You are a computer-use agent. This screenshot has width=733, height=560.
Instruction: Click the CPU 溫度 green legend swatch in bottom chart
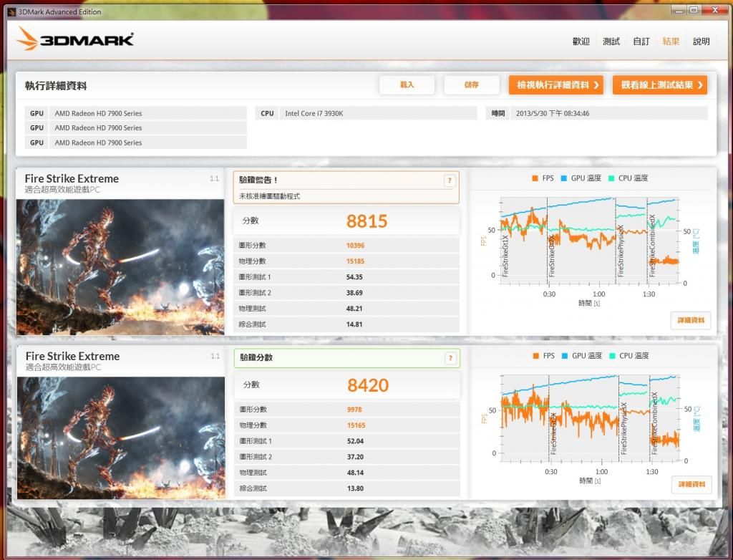(x=612, y=356)
